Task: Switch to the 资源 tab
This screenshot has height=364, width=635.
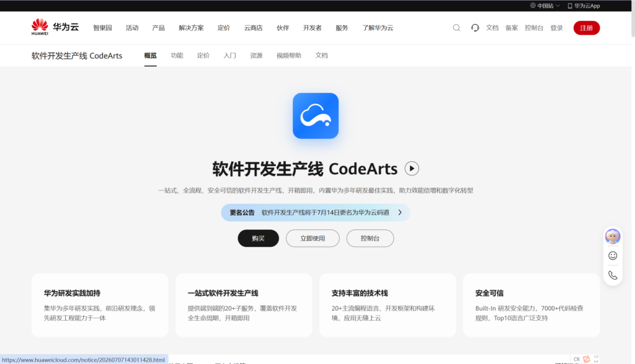Action: tap(256, 55)
